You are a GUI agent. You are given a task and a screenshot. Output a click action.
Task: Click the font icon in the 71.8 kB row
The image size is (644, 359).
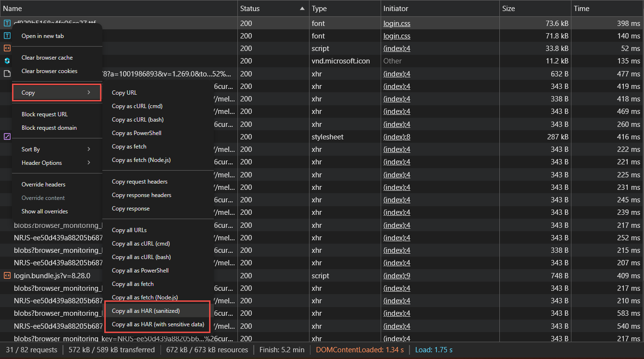click(x=7, y=36)
